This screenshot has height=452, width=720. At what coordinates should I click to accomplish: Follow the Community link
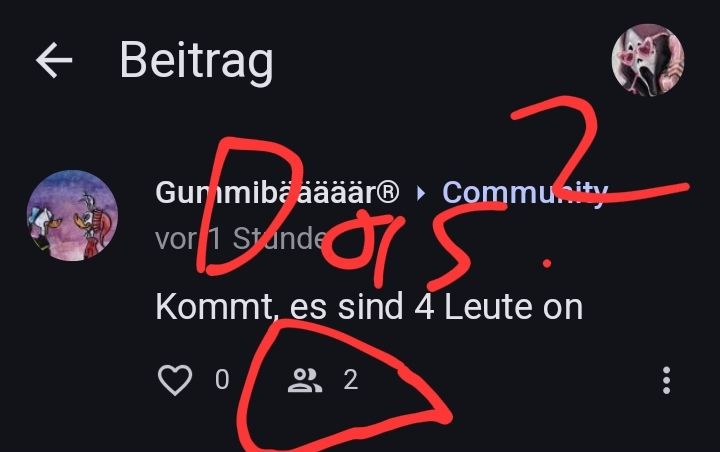pyautogui.click(x=525, y=193)
